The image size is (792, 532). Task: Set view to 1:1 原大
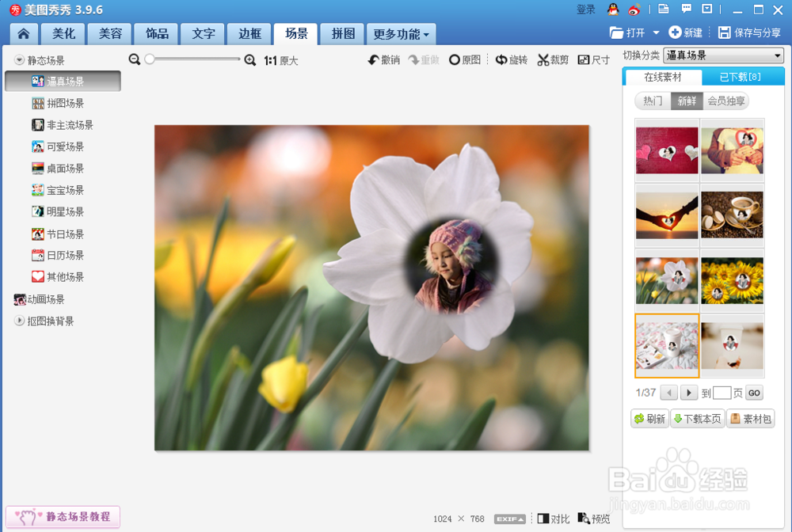[281, 61]
